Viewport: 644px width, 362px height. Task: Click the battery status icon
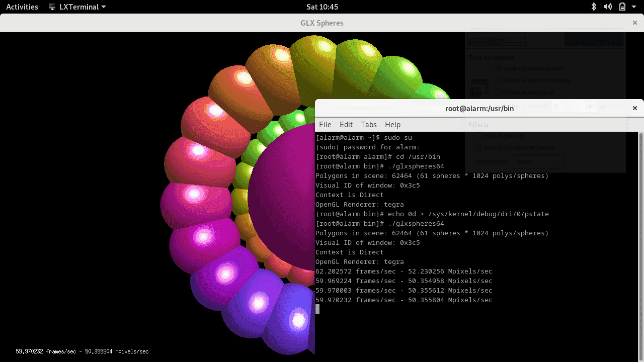pyautogui.click(x=622, y=7)
